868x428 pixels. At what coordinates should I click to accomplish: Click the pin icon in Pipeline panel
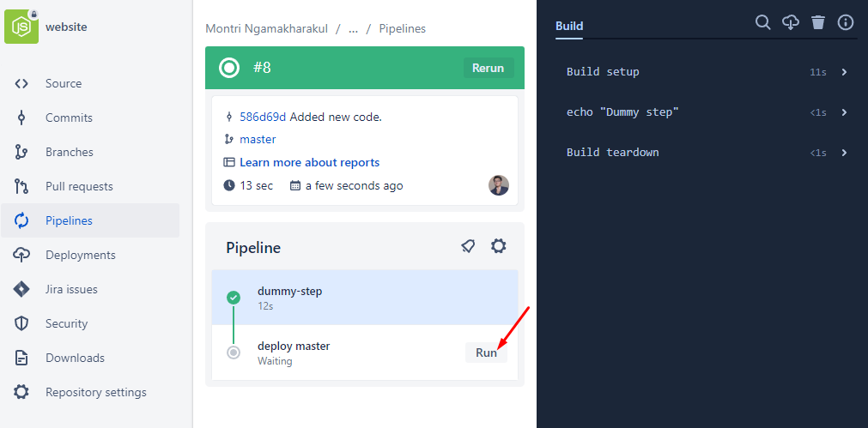point(468,247)
